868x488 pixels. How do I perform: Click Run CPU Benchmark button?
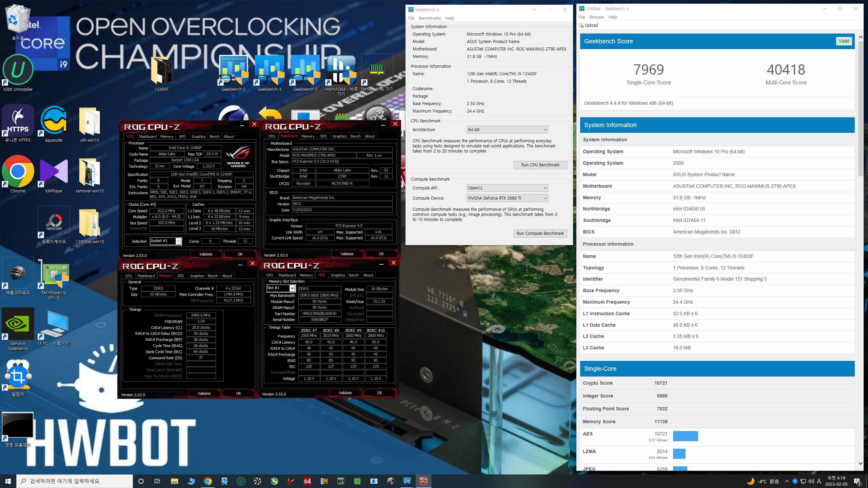(540, 165)
